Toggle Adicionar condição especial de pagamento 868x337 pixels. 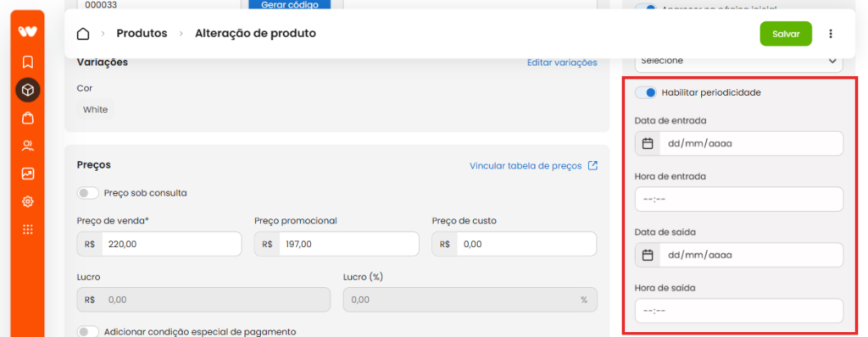click(88, 331)
